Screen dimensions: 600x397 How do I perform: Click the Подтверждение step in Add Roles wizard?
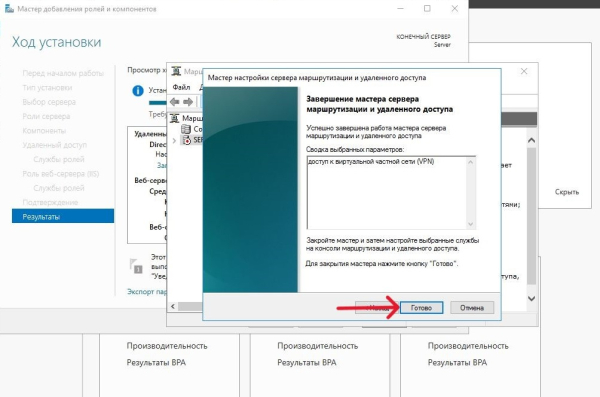click(50, 202)
